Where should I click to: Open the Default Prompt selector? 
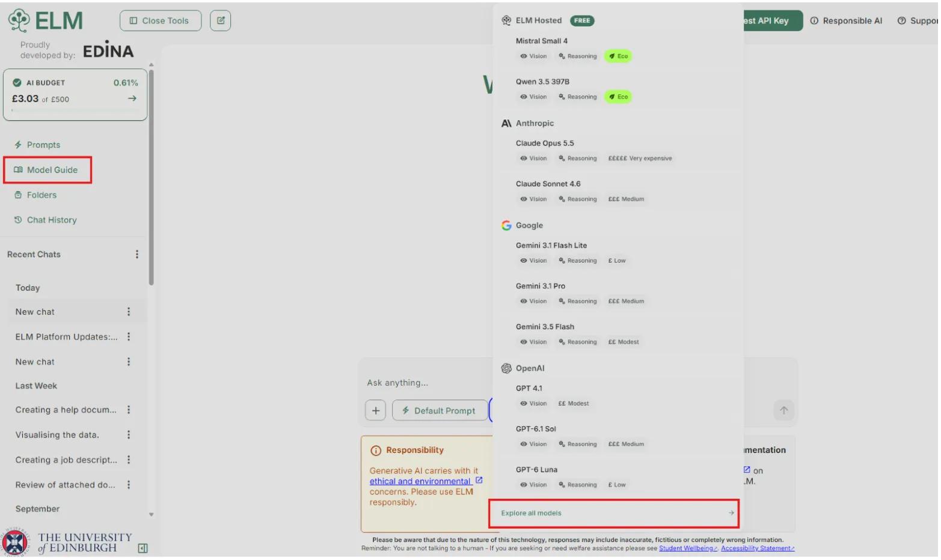pyautogui.click(x=440, y=411)
